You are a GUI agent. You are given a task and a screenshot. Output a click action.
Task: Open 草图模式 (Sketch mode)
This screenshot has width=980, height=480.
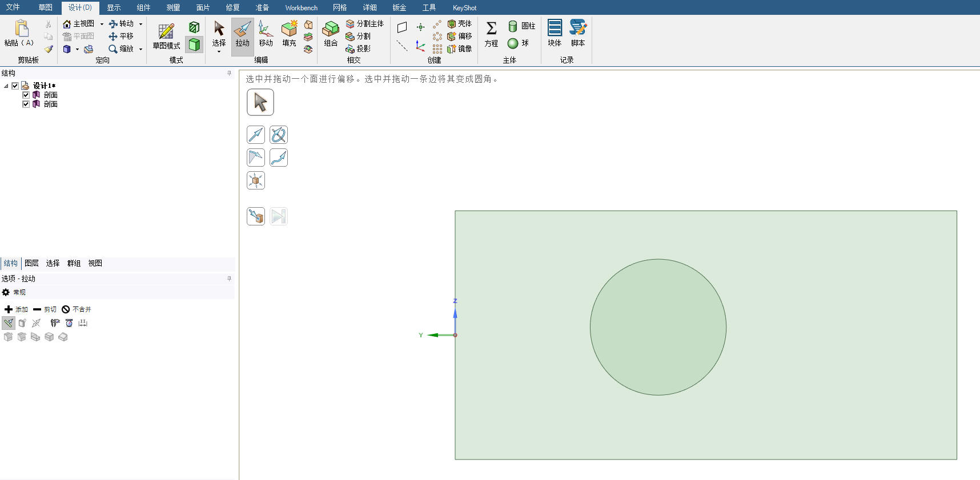pyautogui.click(x=166, y=36)
